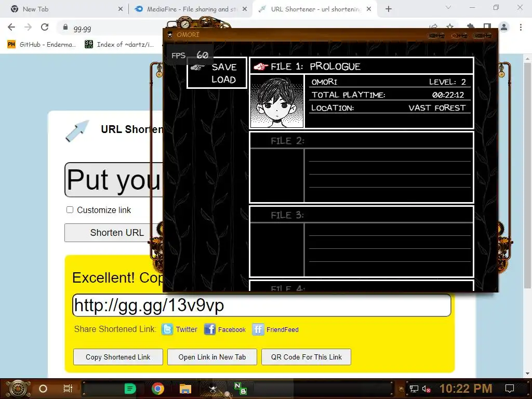This screenshot has height=399, width=532.
Task: Click the FriendFeed ff icon
Action: click(x=258, y=329)
